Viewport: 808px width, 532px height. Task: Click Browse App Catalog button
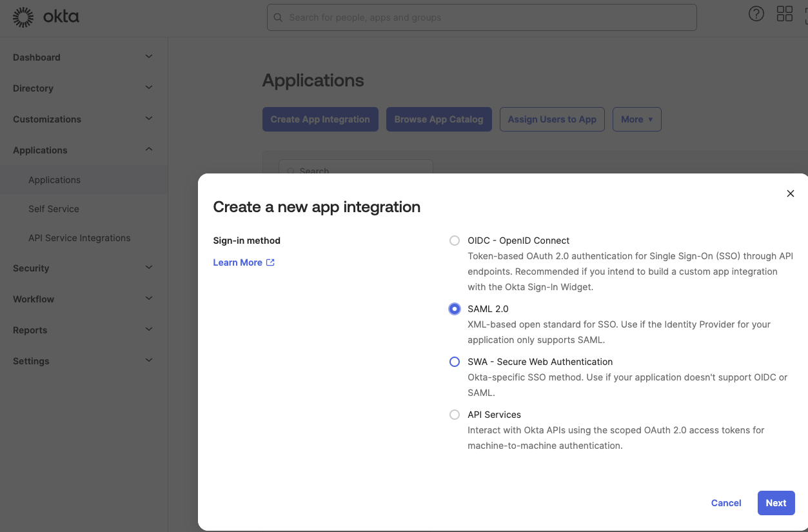[x=438, y=119]
